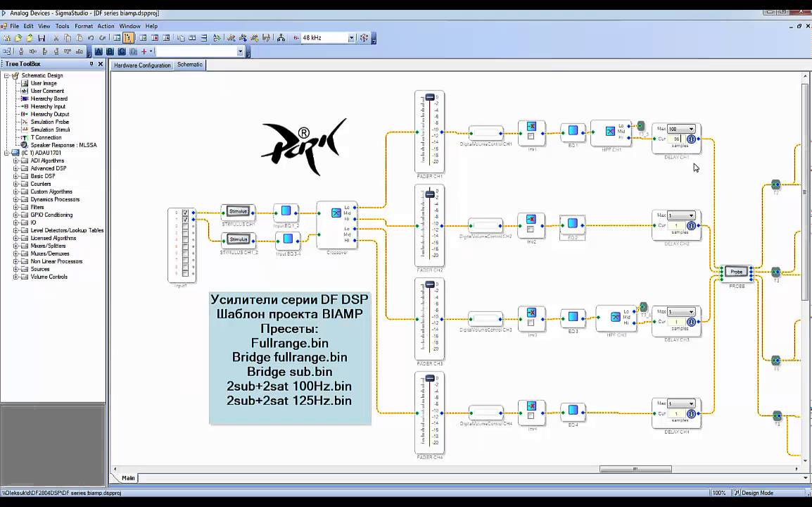This screenshot has height=507, width=812.
Task: Select the Schematic tab
Action: pyautogui.click(x=189, y=65)
